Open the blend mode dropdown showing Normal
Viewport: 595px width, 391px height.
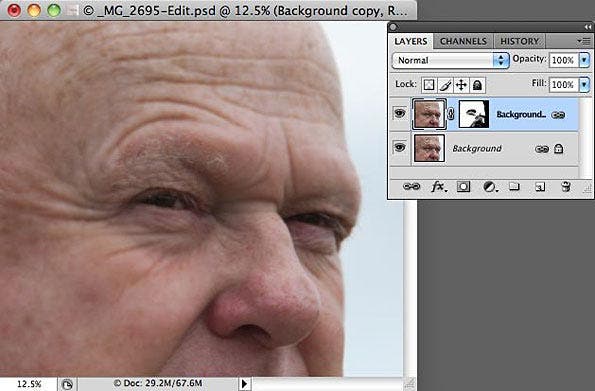tap(450, 60)
